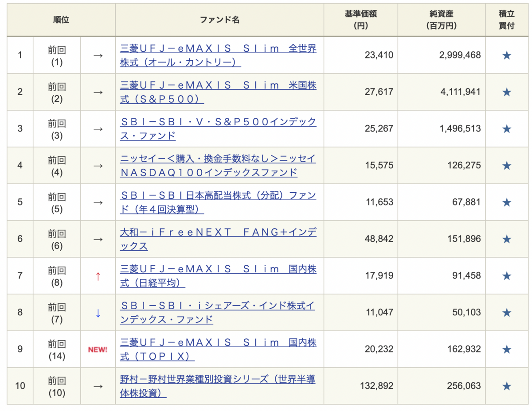Screen dimensions: 532x411
Task: Open the eMAXIS Slim 米国株式（S&P500） fund link
Action: [x=218, y=92]
